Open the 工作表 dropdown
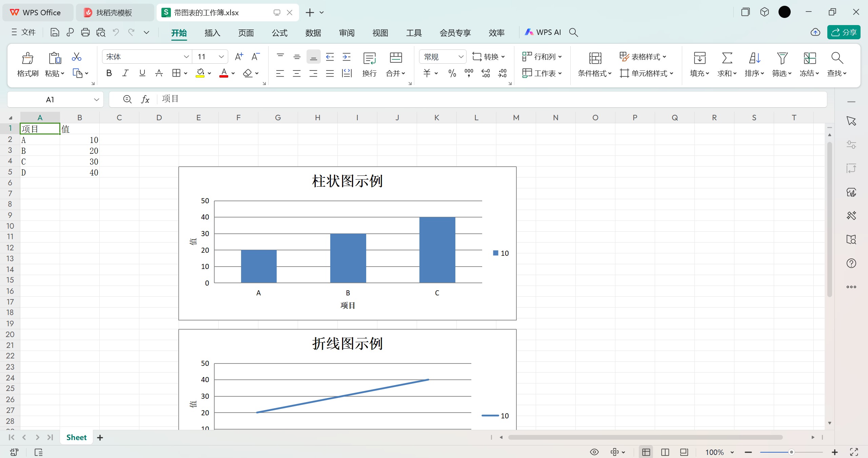The width and height of the screenshot is (868, 458). [x=542, y=73]
